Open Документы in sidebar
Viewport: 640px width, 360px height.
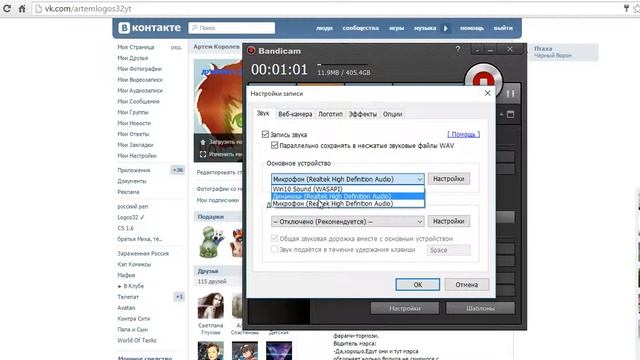coord(132,181)
